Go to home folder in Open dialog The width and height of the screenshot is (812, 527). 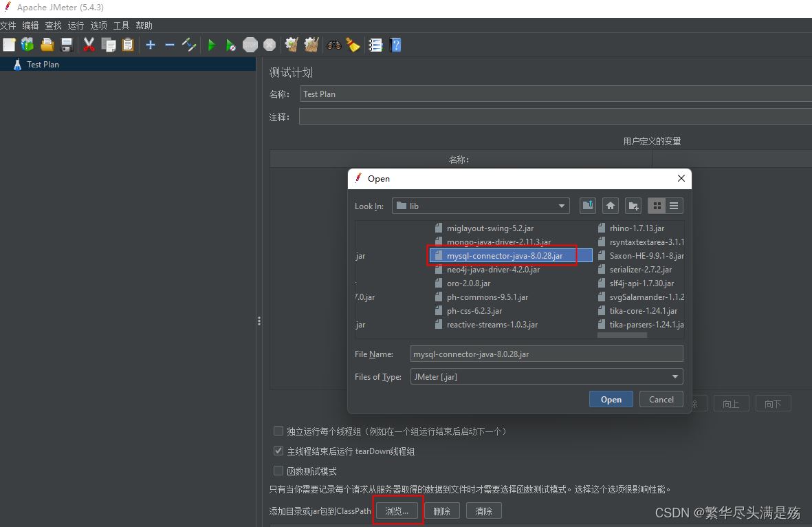(610, 205)
